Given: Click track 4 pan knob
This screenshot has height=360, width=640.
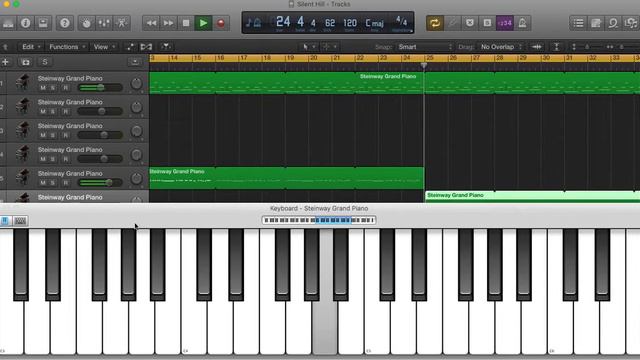Looking at the screenshot, I should click(136, 155).
